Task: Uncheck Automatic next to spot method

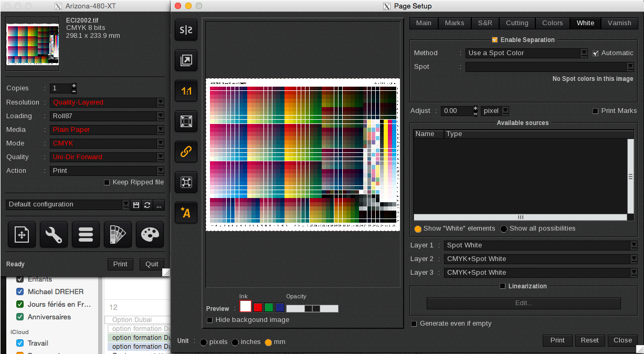Action: point(596,53)
